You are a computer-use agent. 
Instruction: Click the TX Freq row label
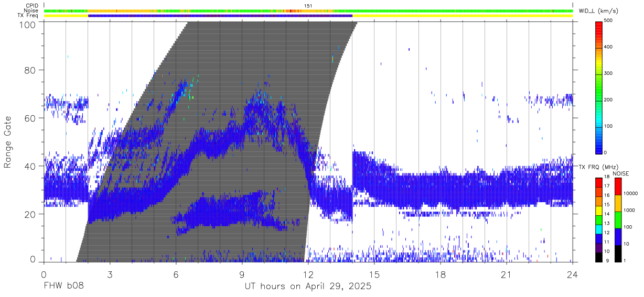click(x=28, y=15)
